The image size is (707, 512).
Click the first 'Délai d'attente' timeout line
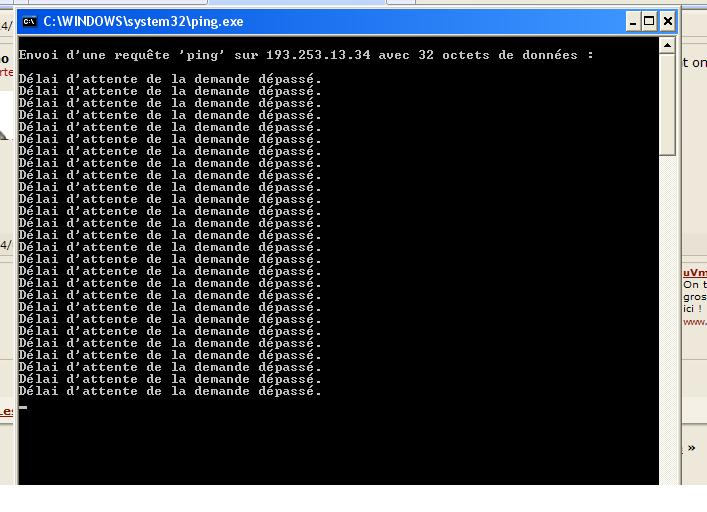pyautogui.click(x=170, y=79)
